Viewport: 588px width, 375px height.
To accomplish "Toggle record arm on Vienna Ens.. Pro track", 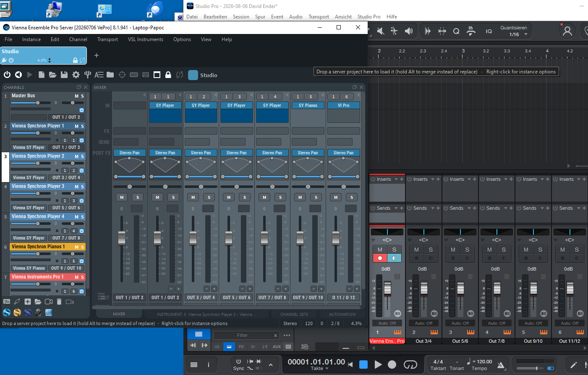I will (x=380, y=258).
